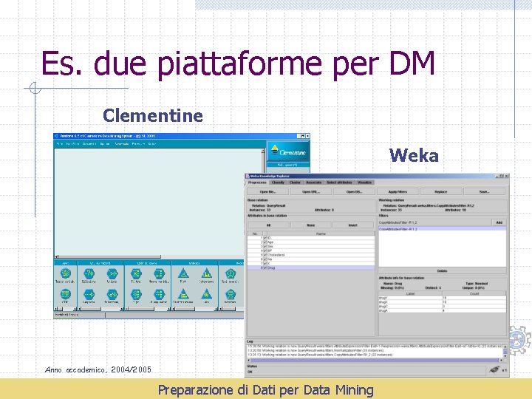Image resolution: width=532 pixels, height=399 pixels.
Task: Uncheck the Age attribute checkbox in Weka
Action: point(265,242)
